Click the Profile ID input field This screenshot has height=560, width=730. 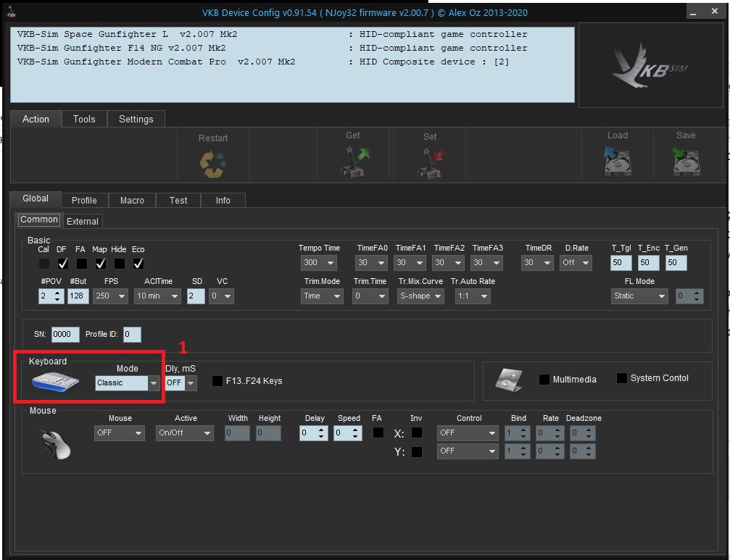click(x=132, y=335)
